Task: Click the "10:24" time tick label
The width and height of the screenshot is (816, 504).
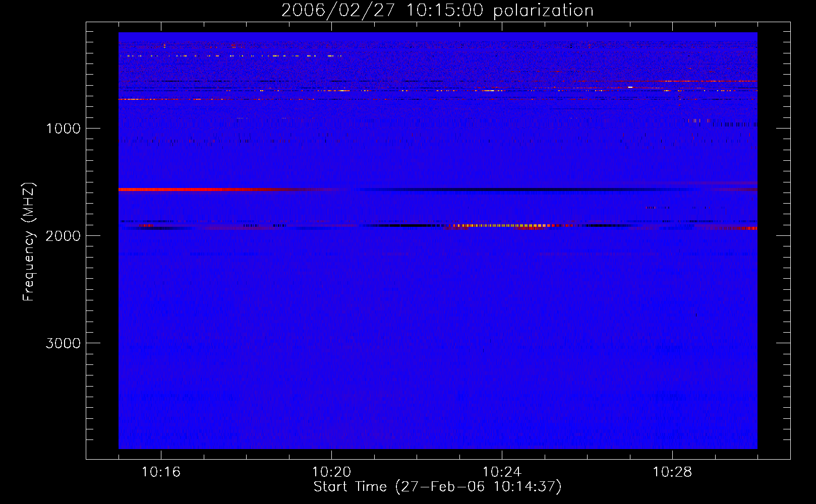Action: point(502,472)
